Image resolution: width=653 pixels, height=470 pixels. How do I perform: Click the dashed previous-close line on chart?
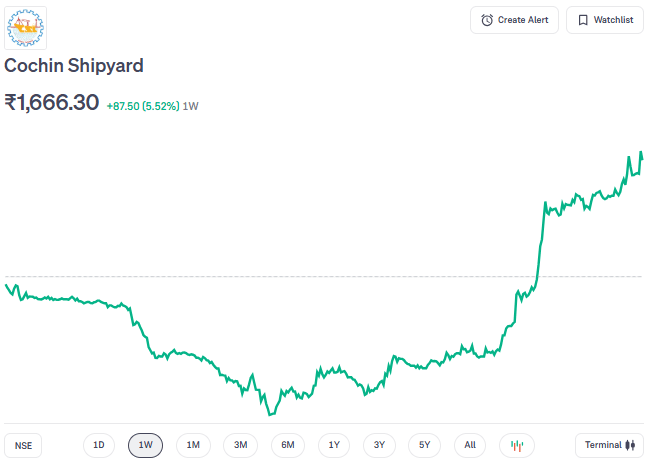300,276
